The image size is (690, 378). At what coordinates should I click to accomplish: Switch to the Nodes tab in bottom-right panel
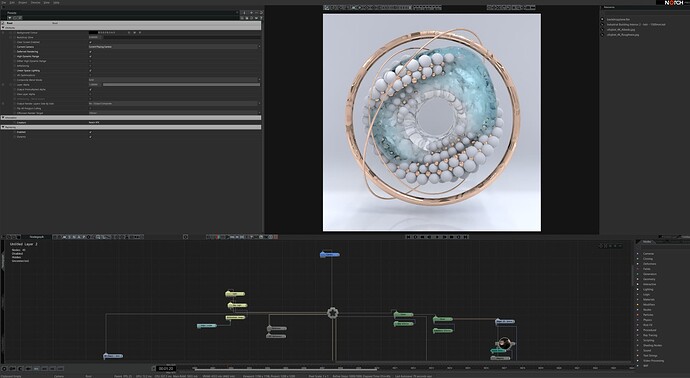[x=647, y=242]
